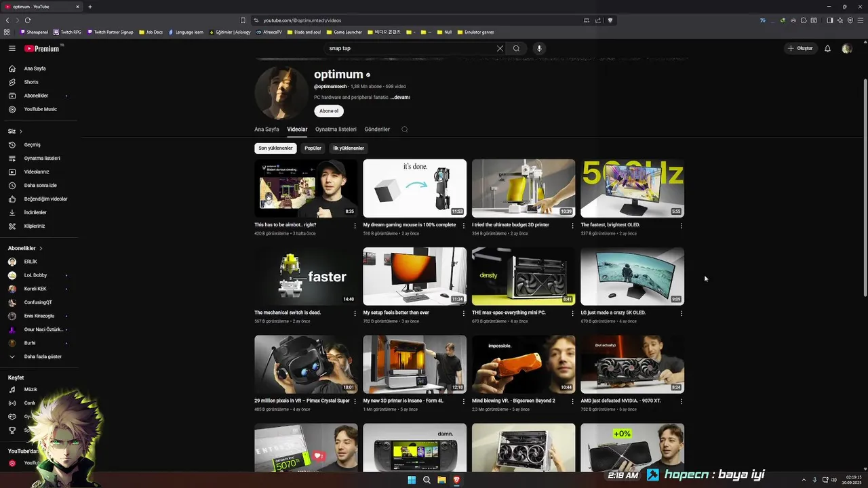Open YouTube Music sidebar entry

(x=41, y=109)
